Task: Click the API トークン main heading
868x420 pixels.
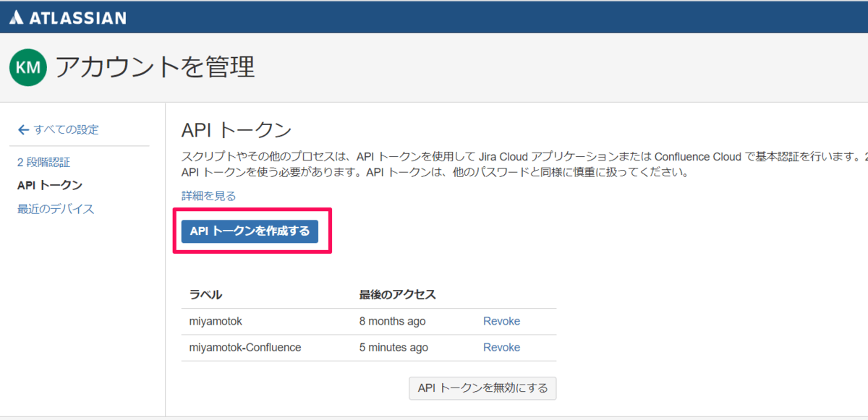Action: point(237,130)
